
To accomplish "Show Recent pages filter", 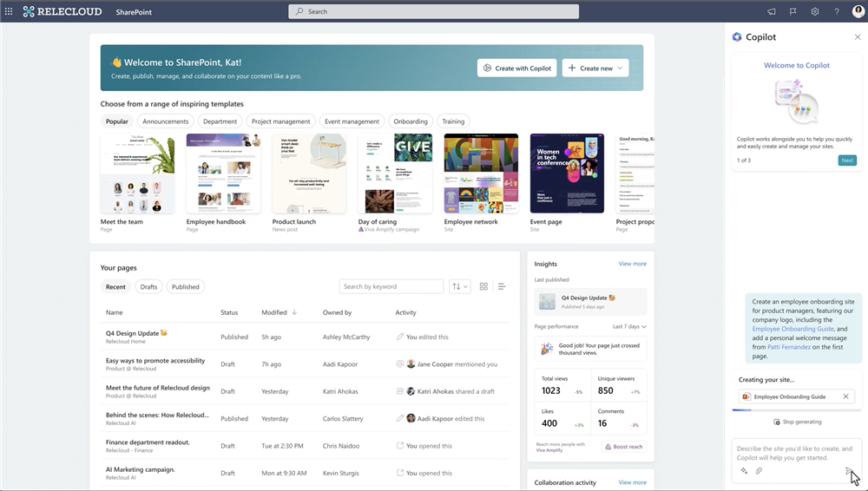I will click(115, 287).
